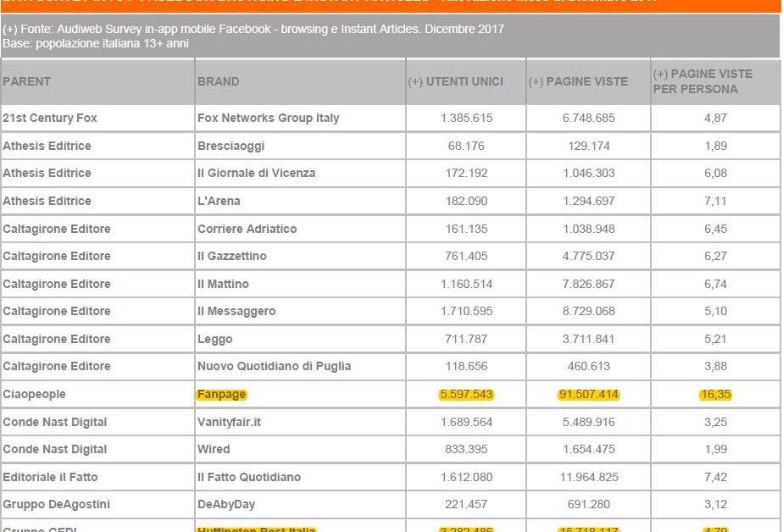This screenshot has width=783, height=532.
Task: Select pages per person value 3,88
Action: point(715,366)
